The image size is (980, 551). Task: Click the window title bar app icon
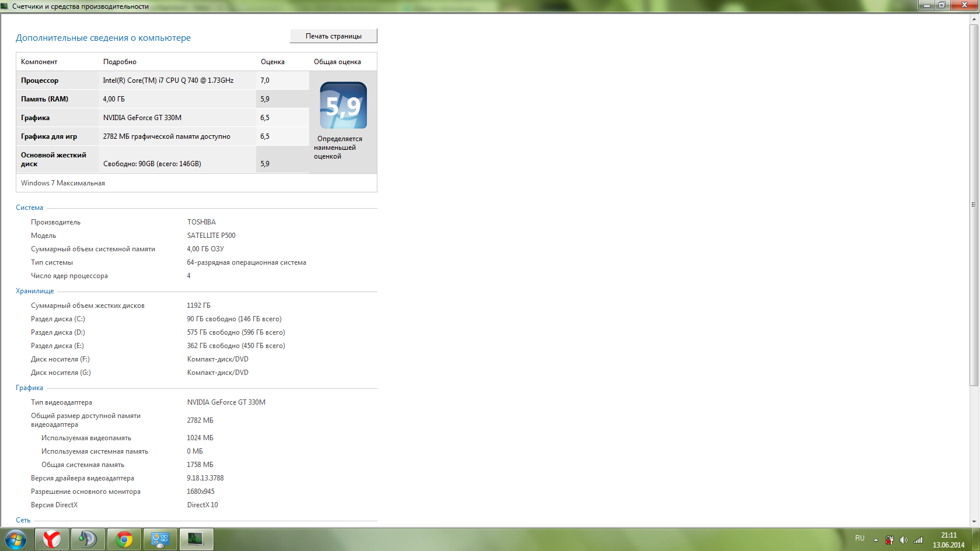click(x=5, y=6)
